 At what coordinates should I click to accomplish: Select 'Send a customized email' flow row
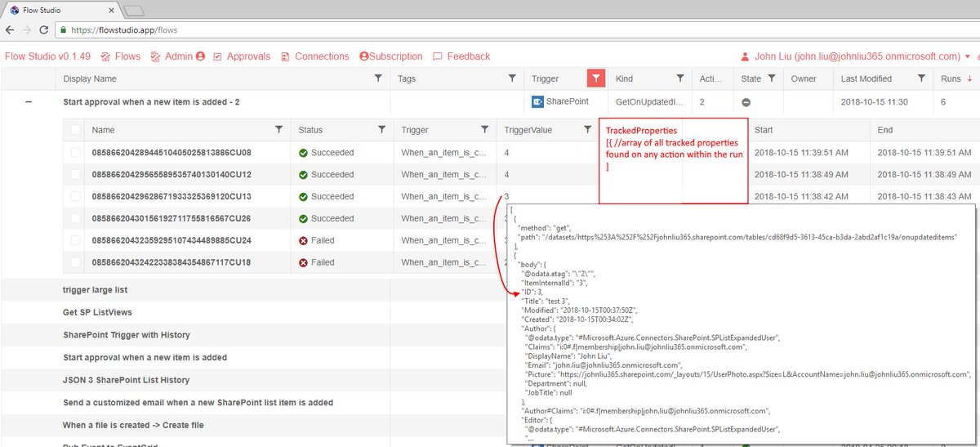198,403
